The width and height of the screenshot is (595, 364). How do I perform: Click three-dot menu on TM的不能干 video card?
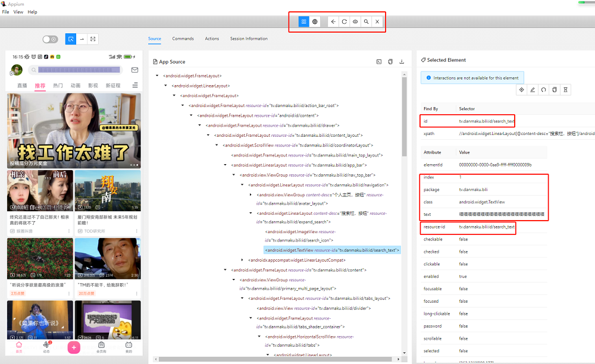[x=137, y=293]
